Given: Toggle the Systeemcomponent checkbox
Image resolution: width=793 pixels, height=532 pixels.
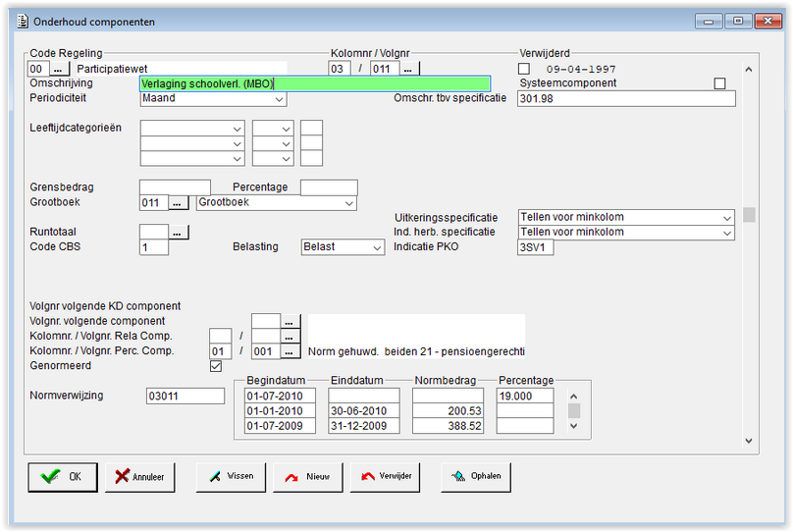Looking at the screenshot, I should pos(719,83).
